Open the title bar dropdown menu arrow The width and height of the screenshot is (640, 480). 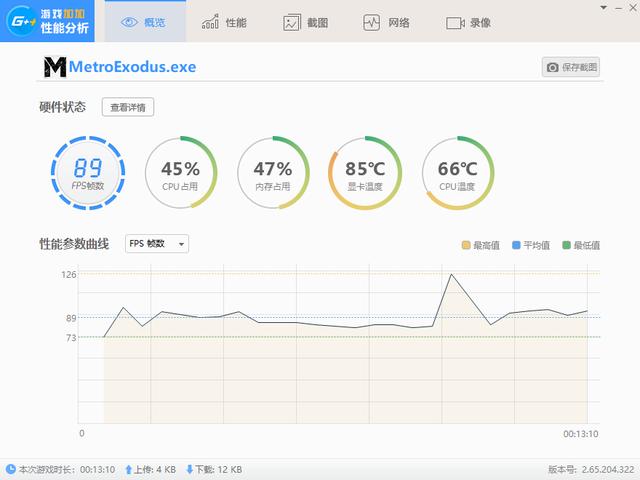pyautogui.click(x=603, y=7)
